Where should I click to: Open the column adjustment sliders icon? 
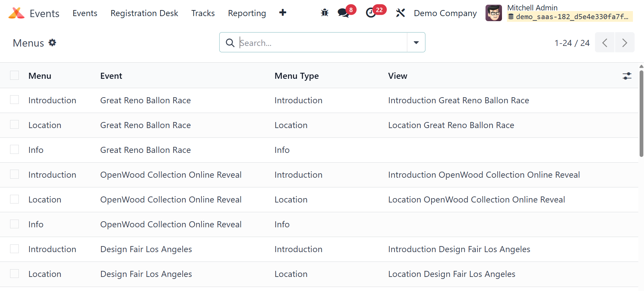click(x=627, y=76)
